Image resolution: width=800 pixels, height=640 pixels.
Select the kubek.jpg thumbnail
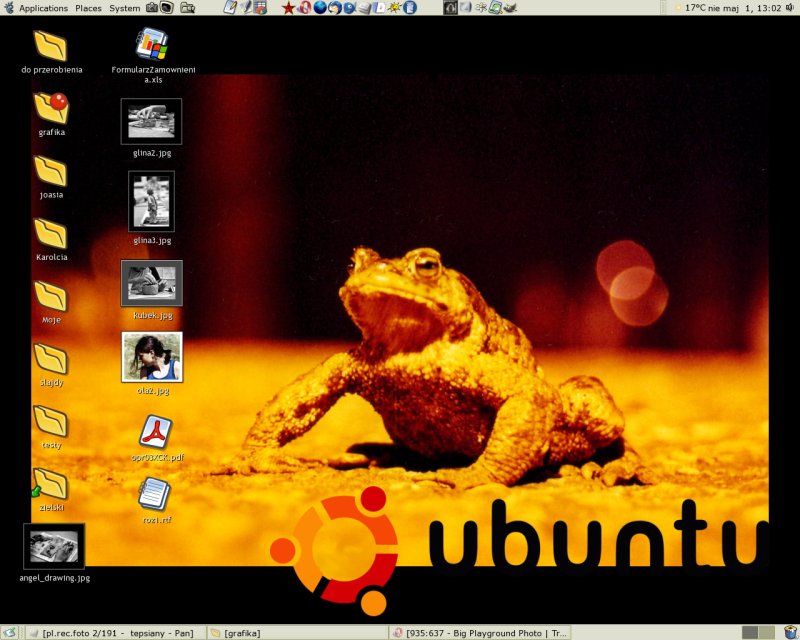coord(152,283)
